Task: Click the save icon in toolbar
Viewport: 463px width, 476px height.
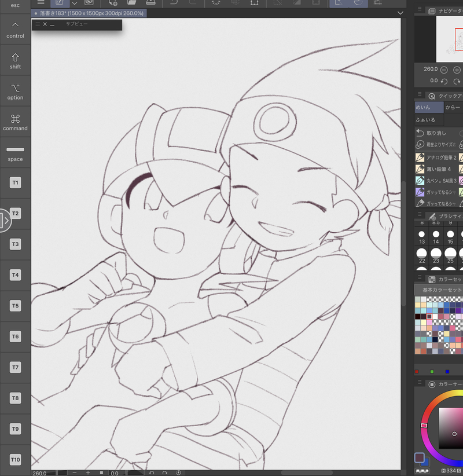Action: point(151,2)
